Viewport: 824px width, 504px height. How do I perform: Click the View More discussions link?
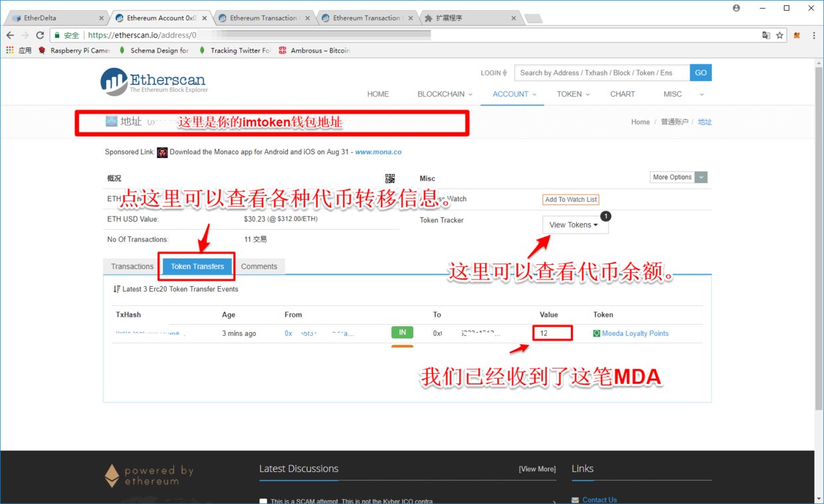(537, 469)
